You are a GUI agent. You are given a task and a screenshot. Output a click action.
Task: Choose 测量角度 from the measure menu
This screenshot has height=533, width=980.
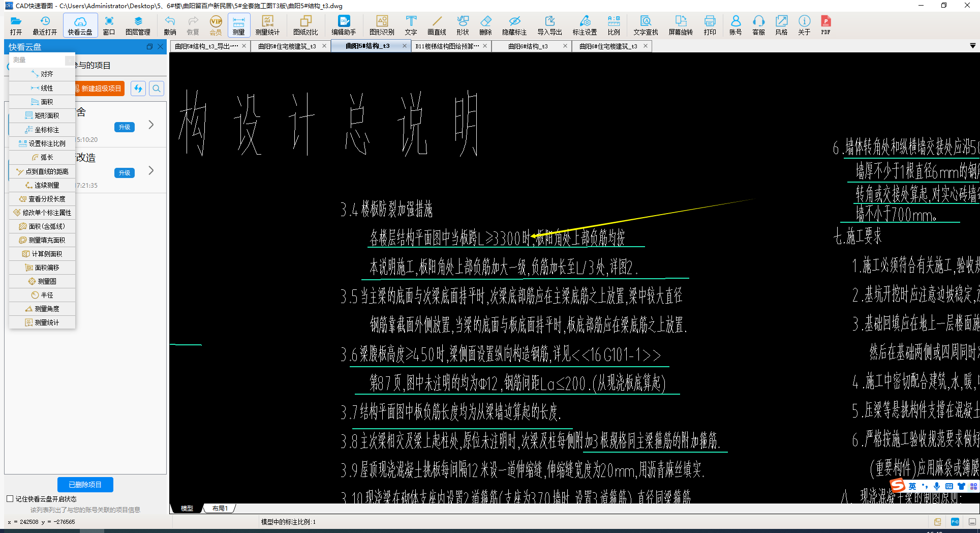tap(42, 309)
